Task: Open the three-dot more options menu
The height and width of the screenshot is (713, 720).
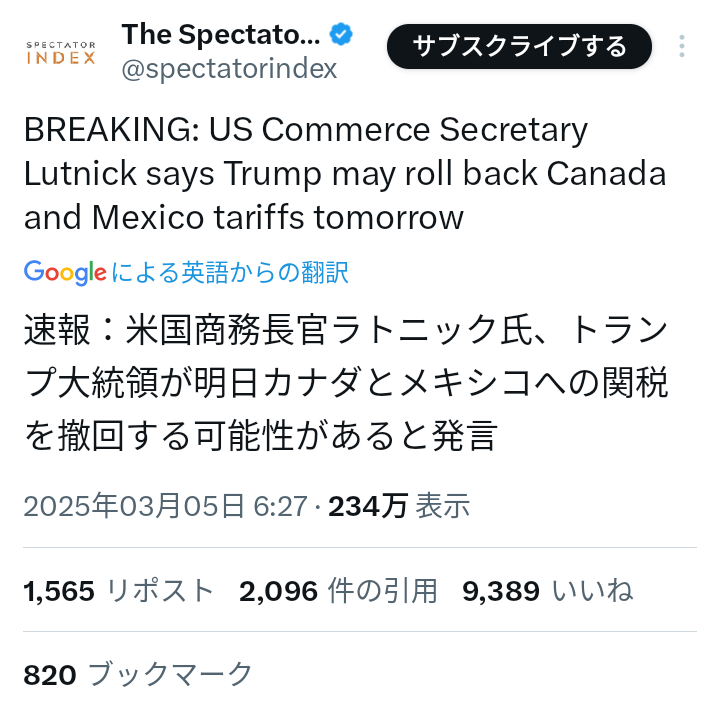Action: point(682,47)
